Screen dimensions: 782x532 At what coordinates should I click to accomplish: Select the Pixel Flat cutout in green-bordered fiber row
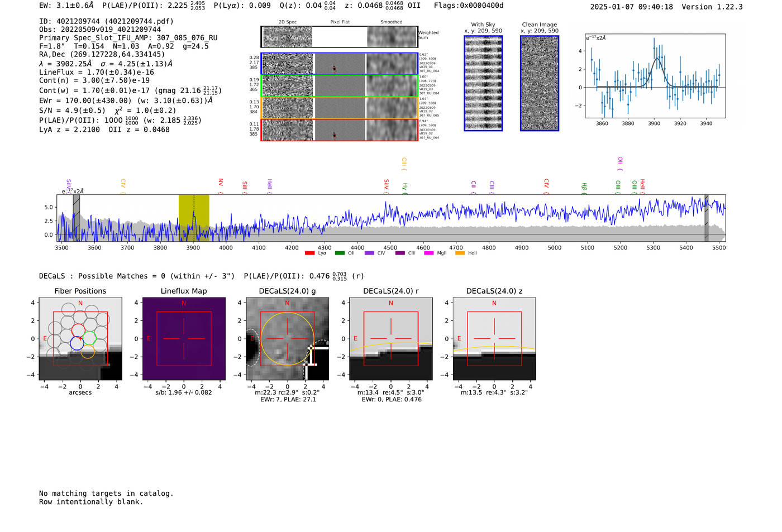[340, 86]
